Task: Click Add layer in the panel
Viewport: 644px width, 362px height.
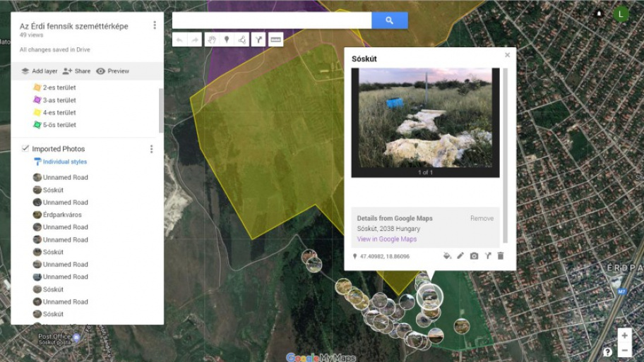Action: [x=39, y=71]
